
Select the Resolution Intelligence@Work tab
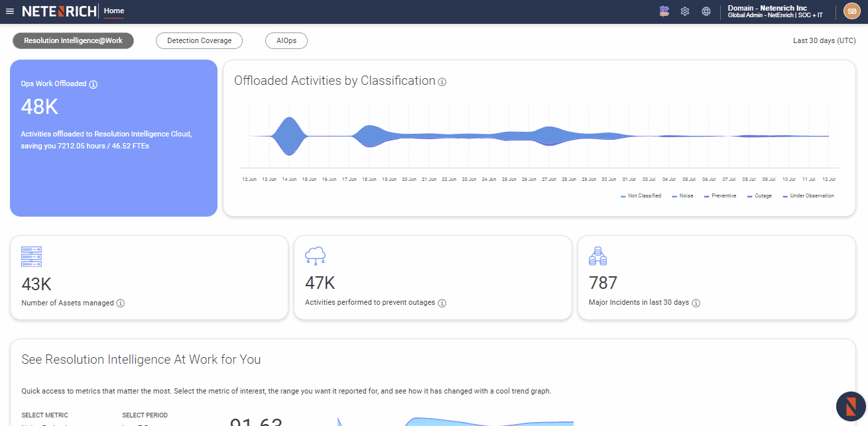pyautogui.click(x=73, y=40)
